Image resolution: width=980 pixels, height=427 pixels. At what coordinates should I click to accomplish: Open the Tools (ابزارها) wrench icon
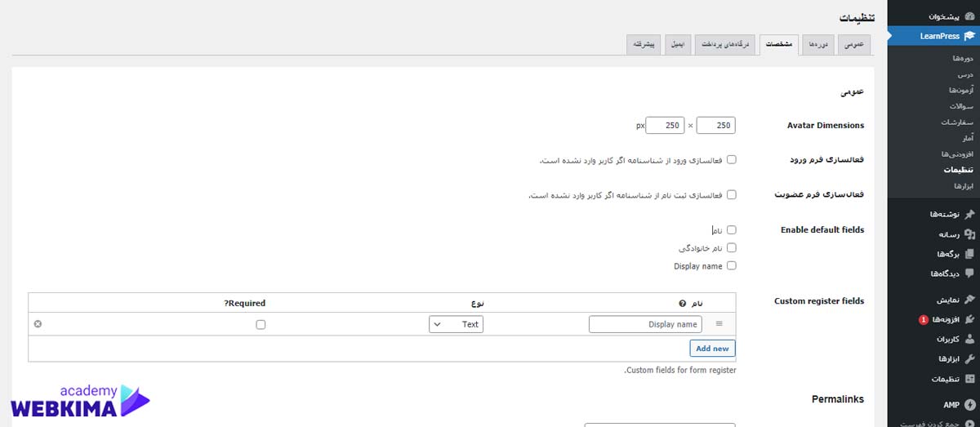pos(969,359)
